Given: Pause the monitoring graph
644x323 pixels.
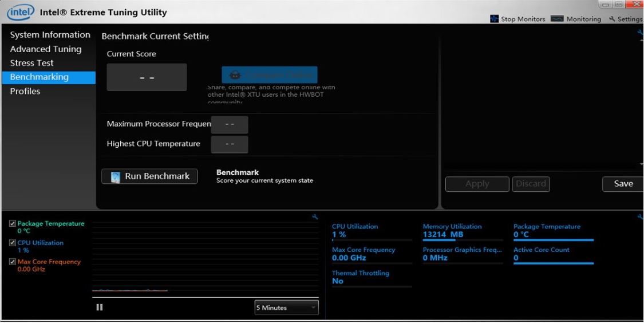Looking at the screenshot, I should (100, 308).
